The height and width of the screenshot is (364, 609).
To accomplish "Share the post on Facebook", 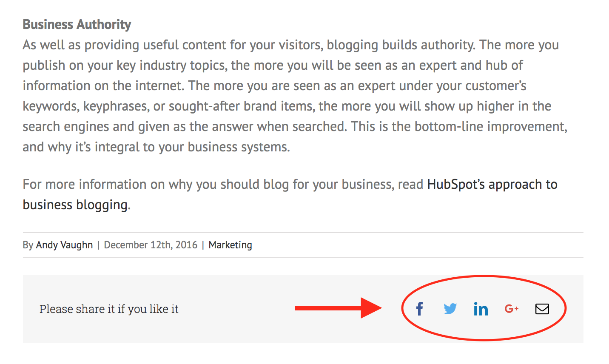I will click(x=419, y=309).
